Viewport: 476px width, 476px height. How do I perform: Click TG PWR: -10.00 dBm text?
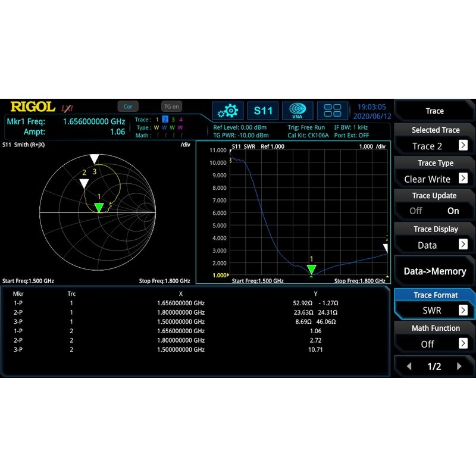coord(241,136)
